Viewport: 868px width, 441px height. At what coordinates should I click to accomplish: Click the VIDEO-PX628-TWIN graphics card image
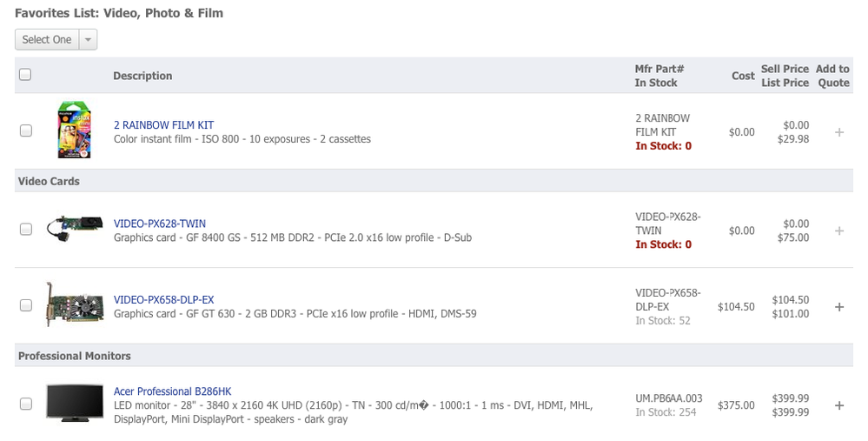click(74, 230)
